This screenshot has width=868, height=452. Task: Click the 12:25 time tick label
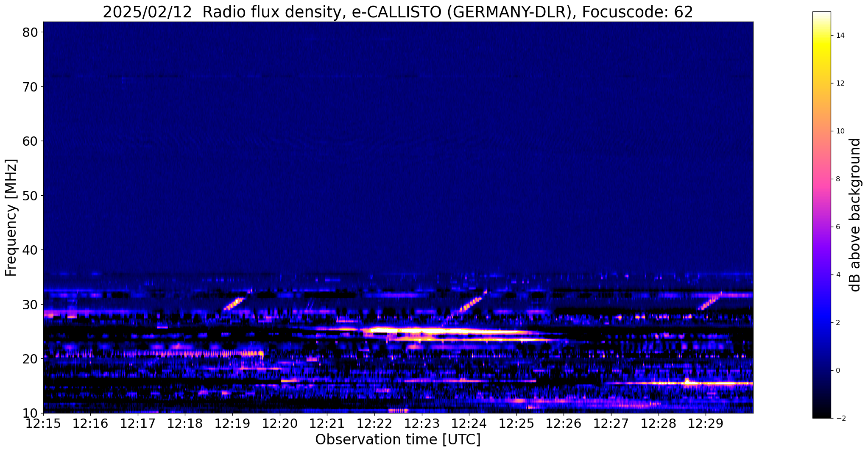(516, 424)
